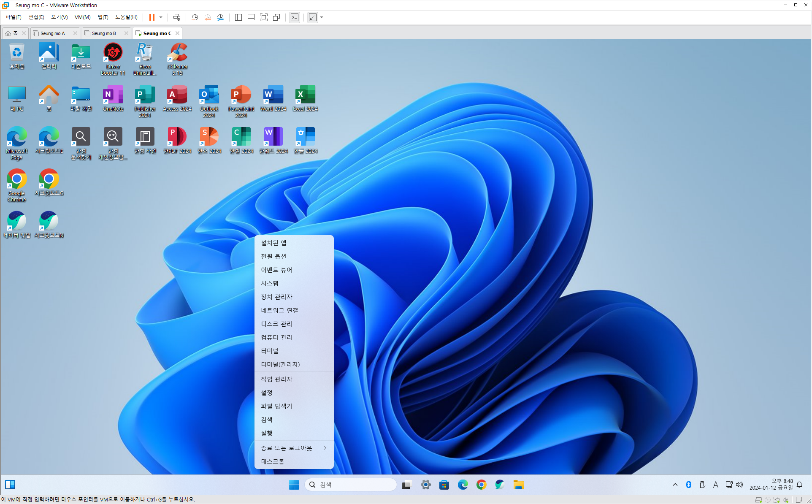Open the power options dropdown arrow
Viewport: 812px width, 504px height.
point(161,17)
